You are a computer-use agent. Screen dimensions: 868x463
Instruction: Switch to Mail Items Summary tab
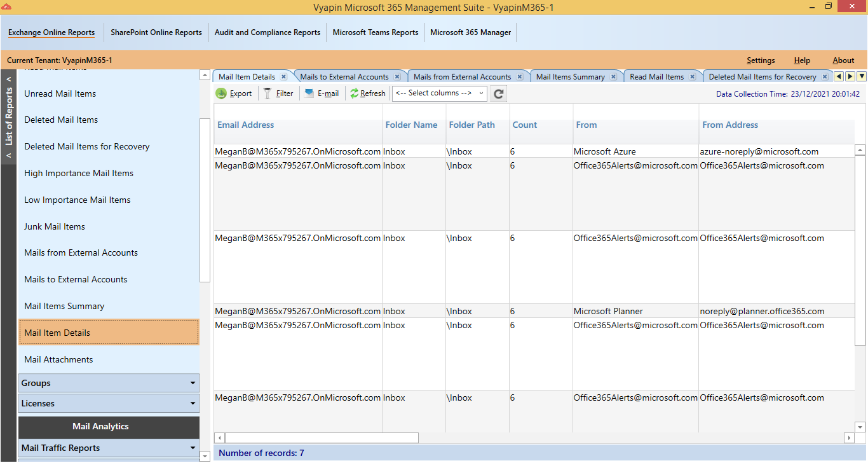[x=571, y=76]
